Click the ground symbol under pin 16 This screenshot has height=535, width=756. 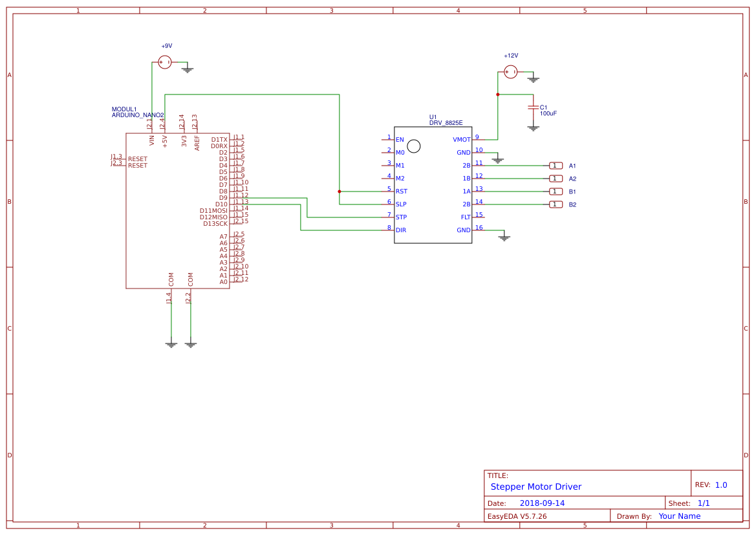click(x=504, y=237)
